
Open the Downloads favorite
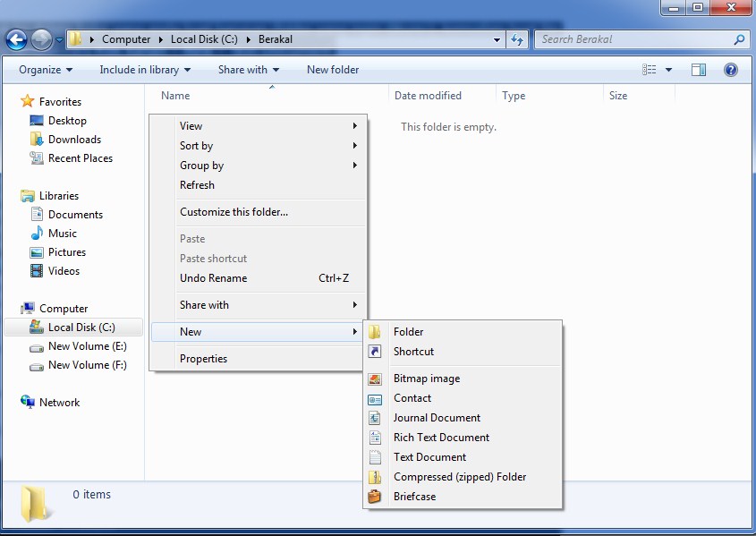coord(74,139)
